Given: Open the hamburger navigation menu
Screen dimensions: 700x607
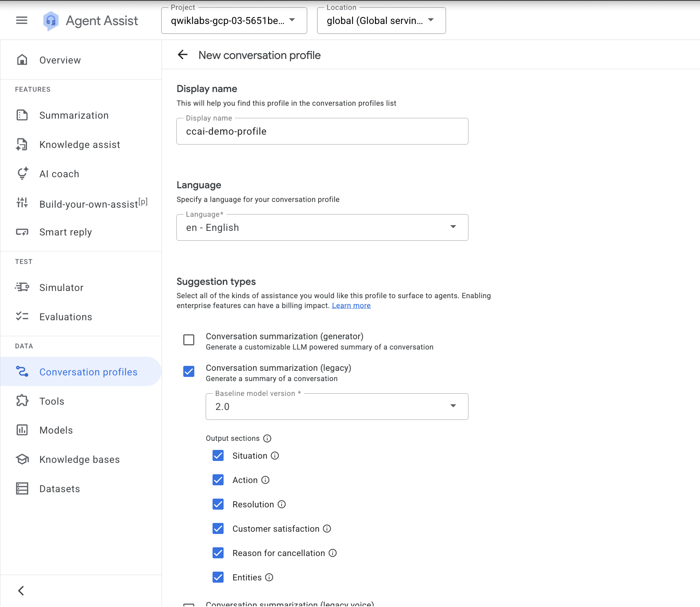Looking at the screenshot, I should (x=22, y=21).
